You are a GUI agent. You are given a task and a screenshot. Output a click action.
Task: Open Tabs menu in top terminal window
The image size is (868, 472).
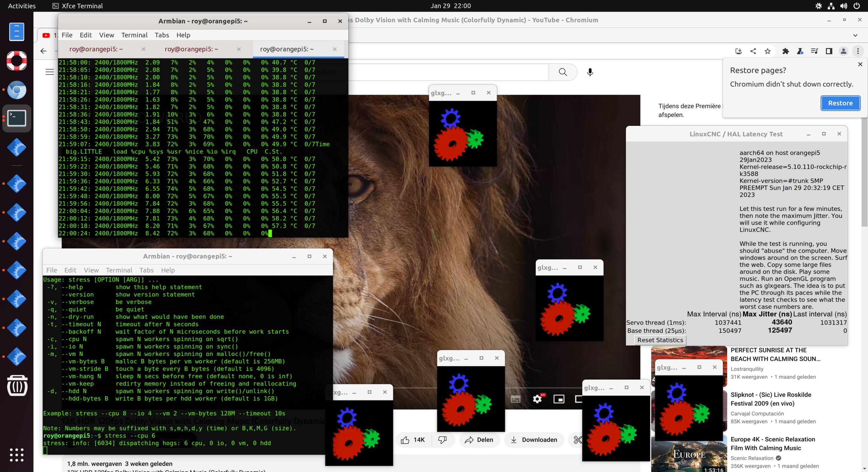coord(162,35)
